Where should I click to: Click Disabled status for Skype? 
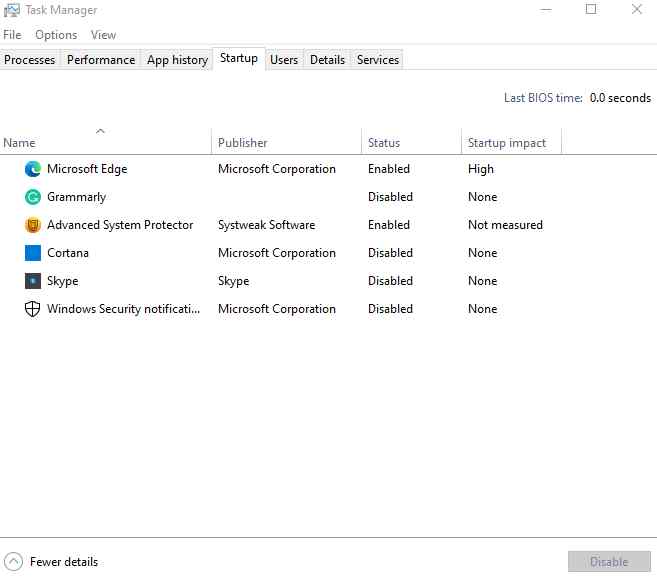tap(391, 281)
